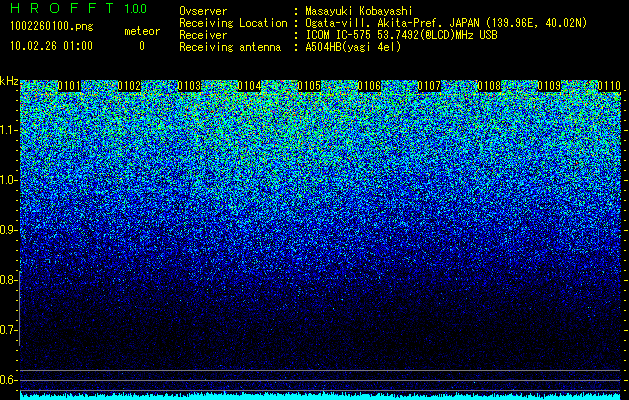Click the 0.8 frequency axis label
629x400 pixels.
[x=8, y=280]
